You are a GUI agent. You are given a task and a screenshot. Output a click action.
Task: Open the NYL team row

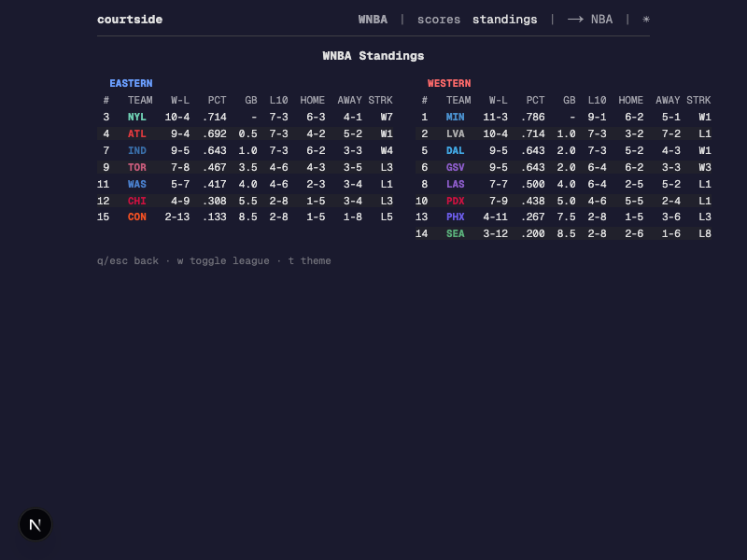pyautogui.click(x=245, y=118)
